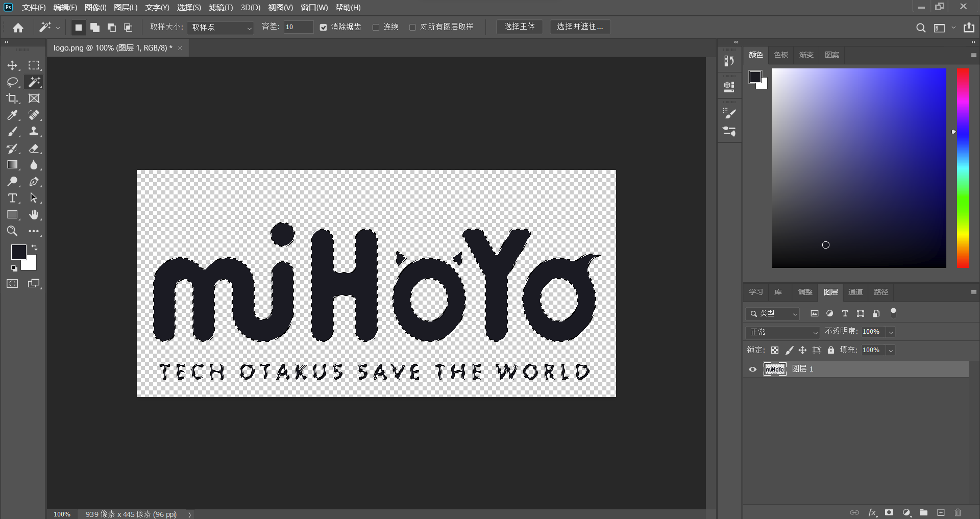Open the opacity 不透明度 dropdown arrow
Image resolution: width=980 pixels, height=519 pixels.
coord(891,332)
